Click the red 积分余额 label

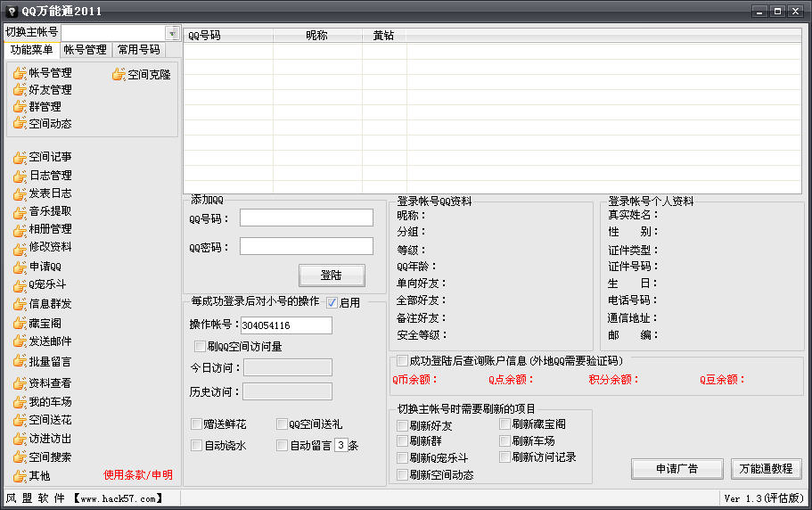coord(613,380)
